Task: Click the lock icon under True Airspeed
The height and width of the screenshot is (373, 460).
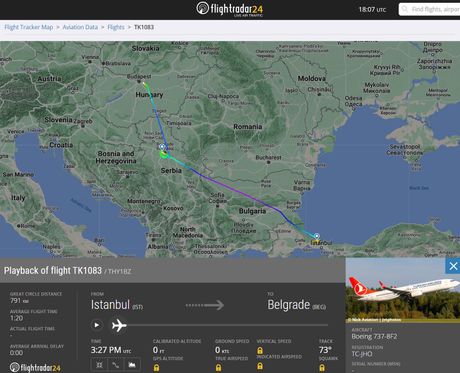Action: pyautogui.click(x=218, y=367)
